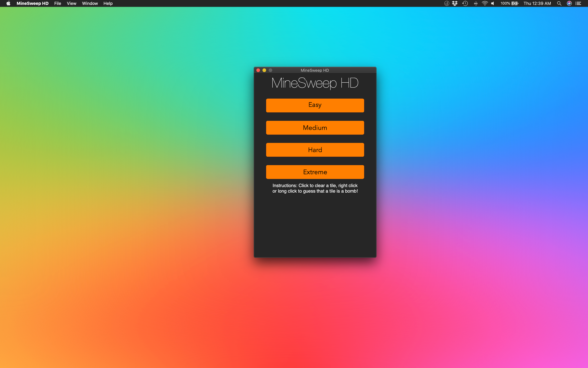588x368 pixels.
Task: Open Spotlight search magnifier
Action: (559, 3)
